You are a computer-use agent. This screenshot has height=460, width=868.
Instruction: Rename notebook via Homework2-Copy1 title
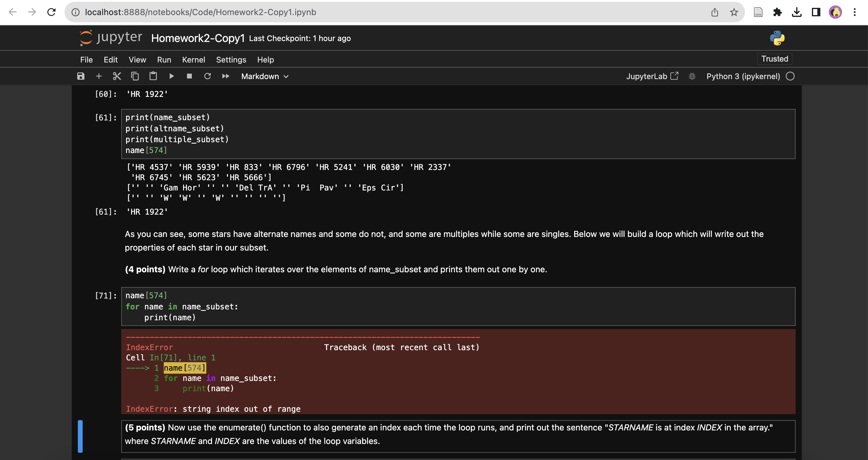pyautogui.click(x=198, y=38)
